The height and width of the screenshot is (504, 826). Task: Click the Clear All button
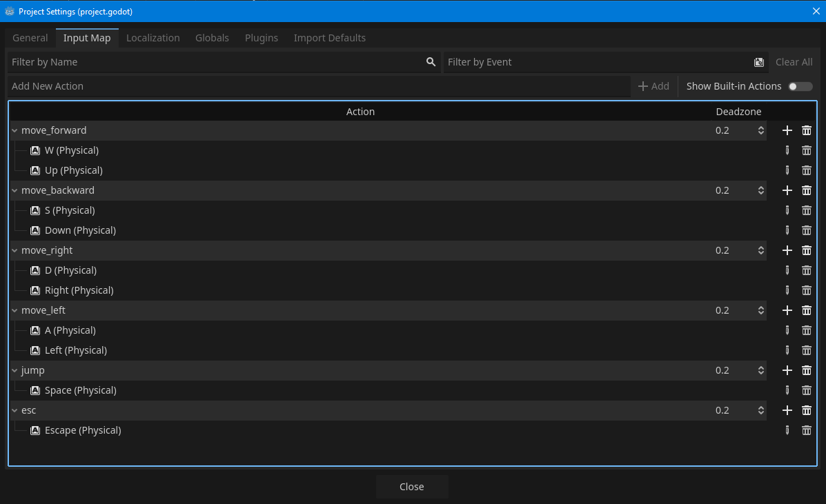point(794,62)
